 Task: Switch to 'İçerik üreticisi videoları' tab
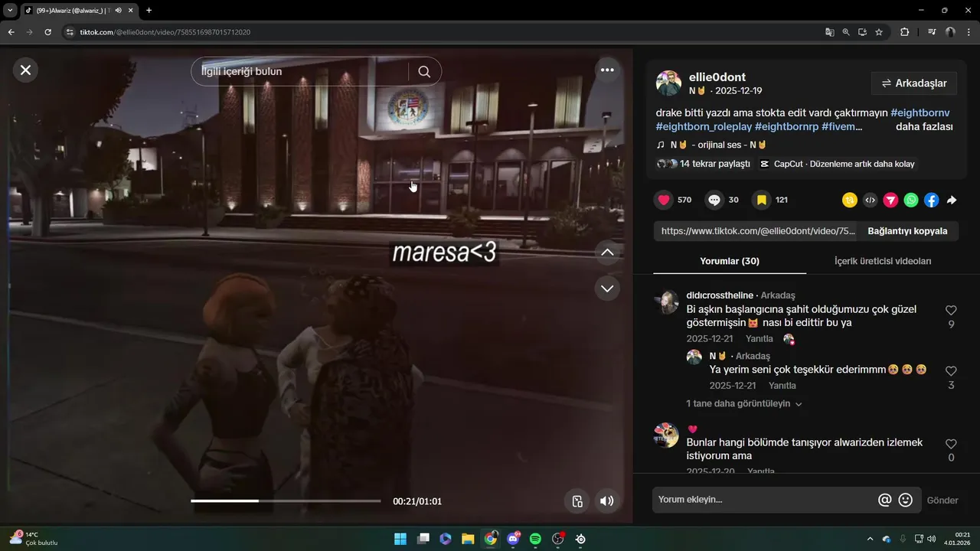(883, 261)
